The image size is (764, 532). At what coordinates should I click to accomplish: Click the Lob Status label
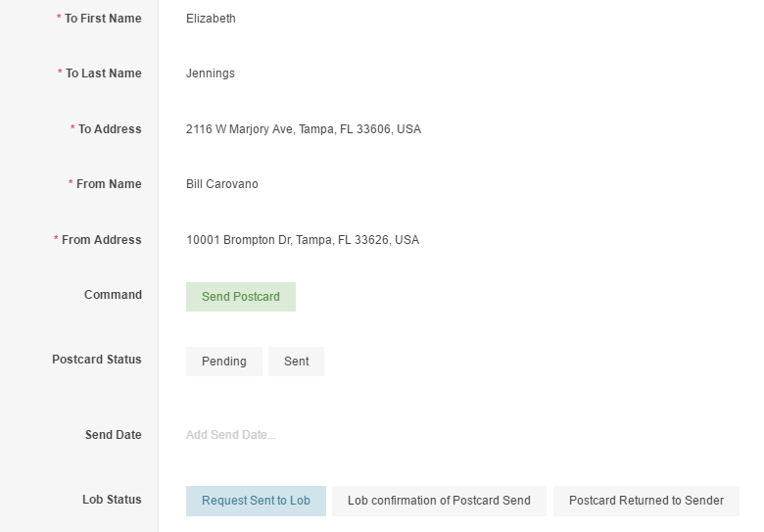(x=112, y=500)
